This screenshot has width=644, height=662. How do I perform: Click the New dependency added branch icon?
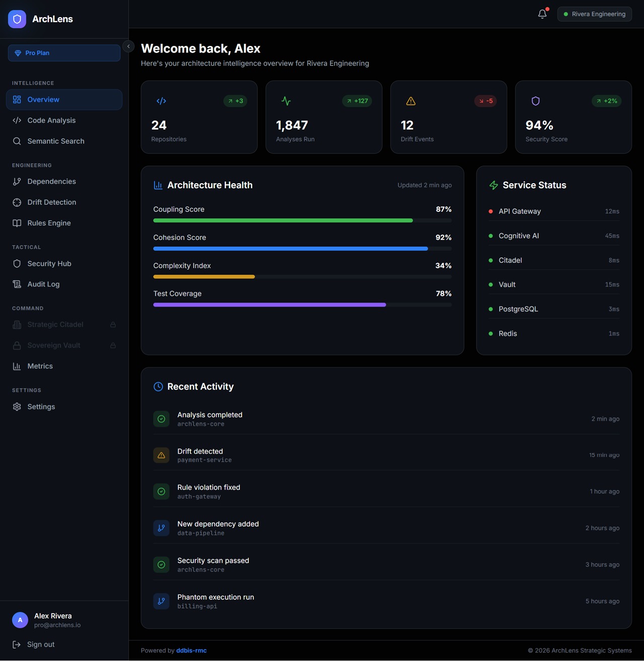point(162,528)
